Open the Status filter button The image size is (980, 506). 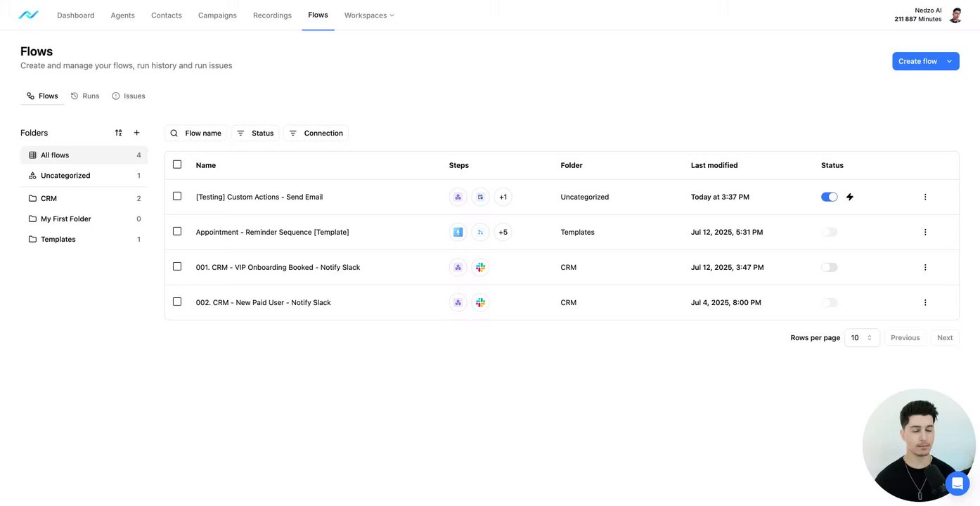point(255,134)
